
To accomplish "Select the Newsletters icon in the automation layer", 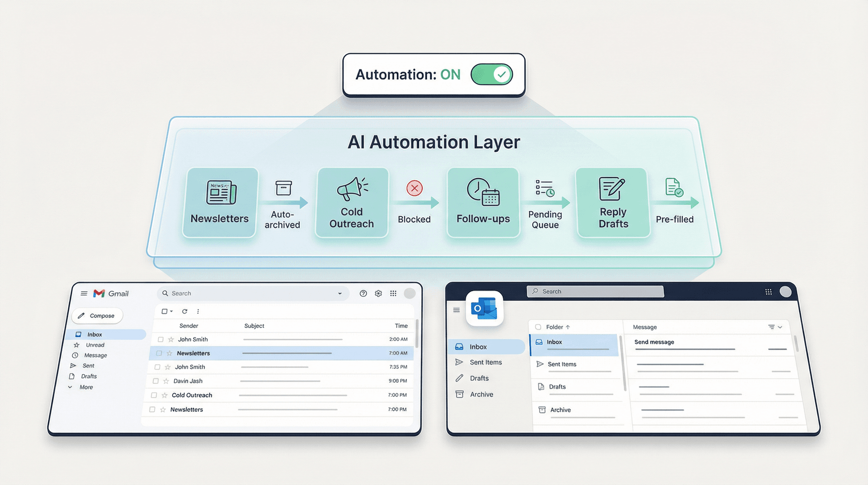I will pos(222,192).
